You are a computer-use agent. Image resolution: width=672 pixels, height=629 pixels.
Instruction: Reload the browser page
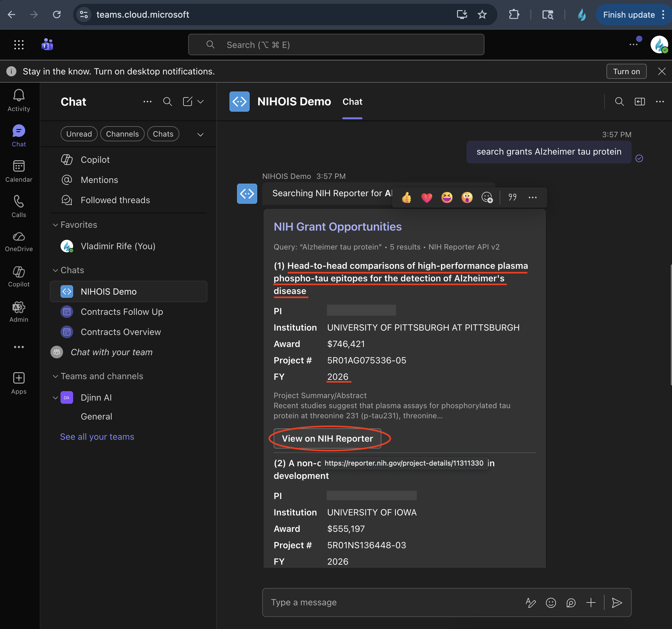coord(57,15)
